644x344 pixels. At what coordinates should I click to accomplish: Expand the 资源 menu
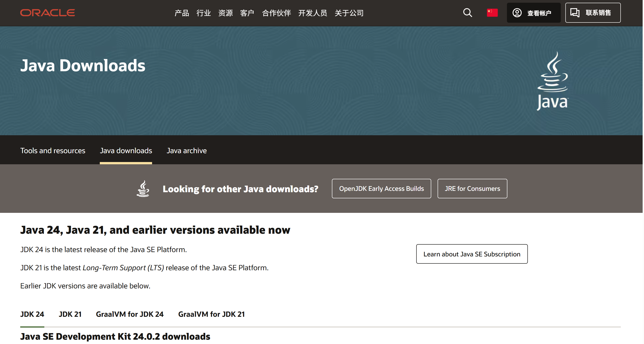225,13
